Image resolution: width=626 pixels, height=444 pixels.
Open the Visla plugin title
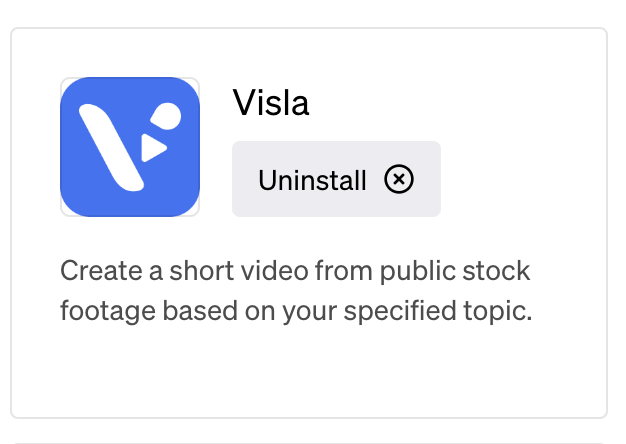coord(271,103)
